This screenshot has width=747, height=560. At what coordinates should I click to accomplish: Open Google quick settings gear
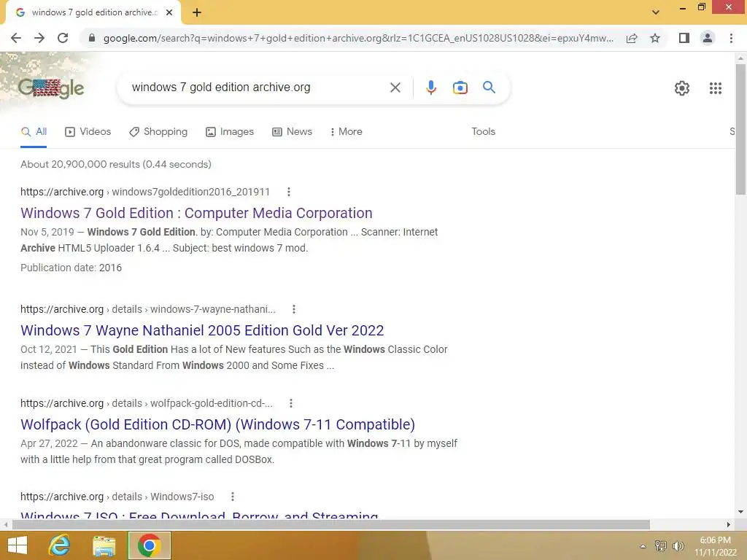[x=682, y=88]
